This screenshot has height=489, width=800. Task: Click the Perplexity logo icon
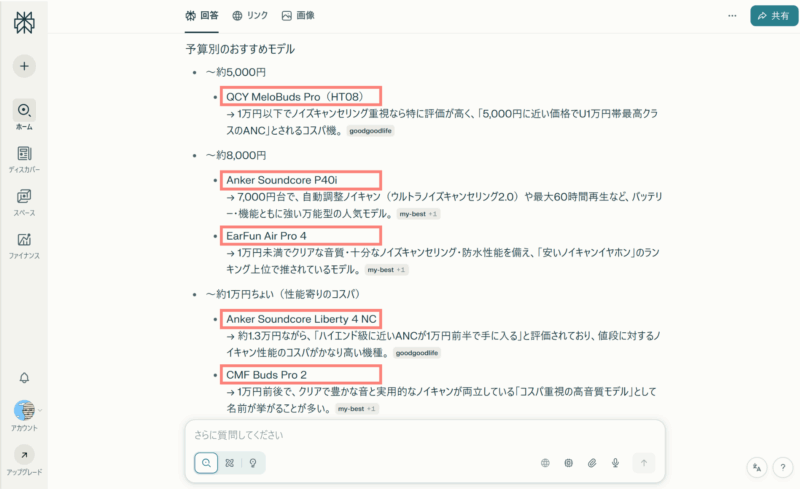(x=24, y=22)
